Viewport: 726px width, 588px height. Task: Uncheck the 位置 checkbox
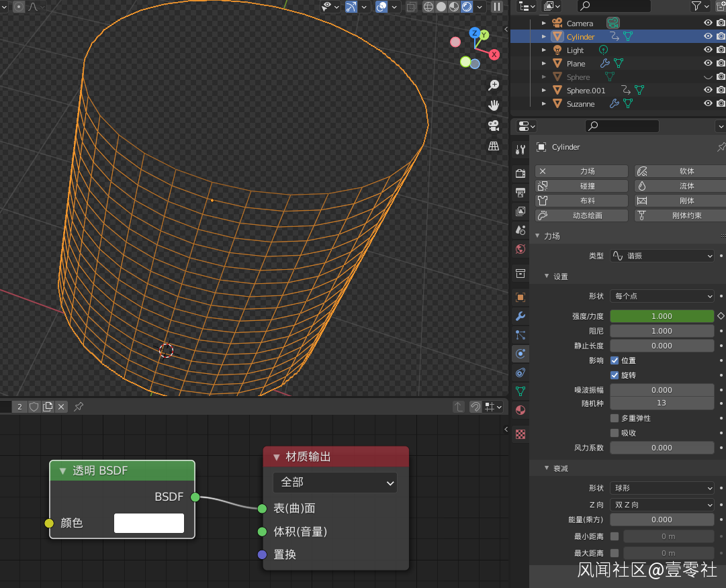[x=614, y=360]
